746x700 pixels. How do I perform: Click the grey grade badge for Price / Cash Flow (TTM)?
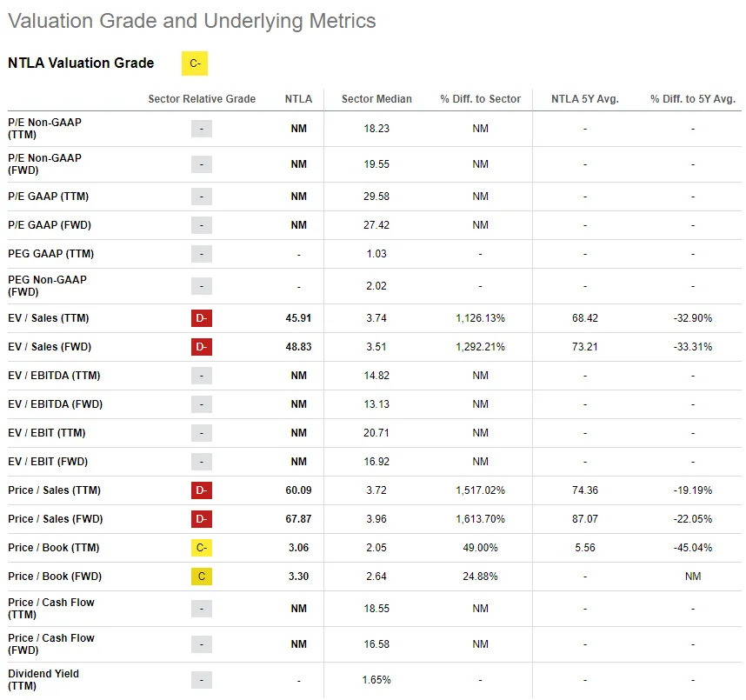tap(202, 609)
